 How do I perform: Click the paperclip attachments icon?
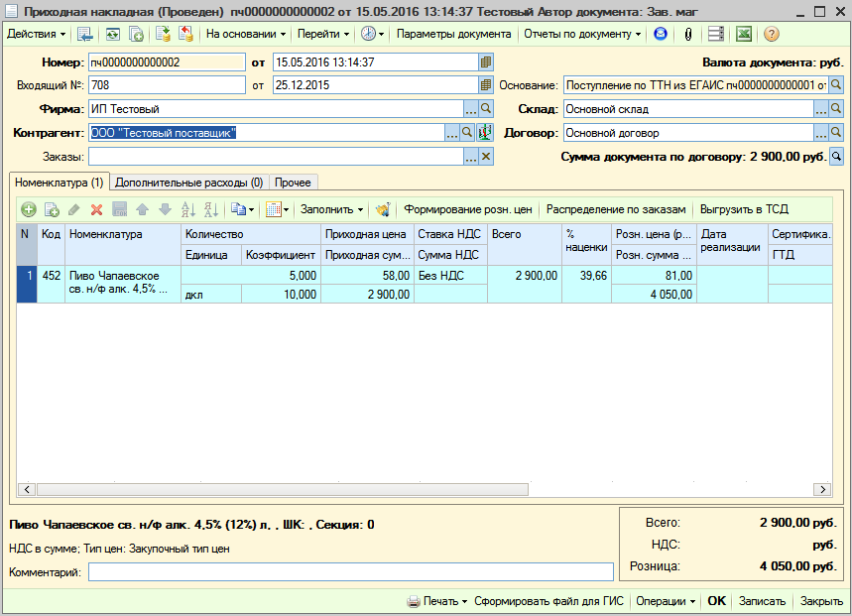[687, 34]
